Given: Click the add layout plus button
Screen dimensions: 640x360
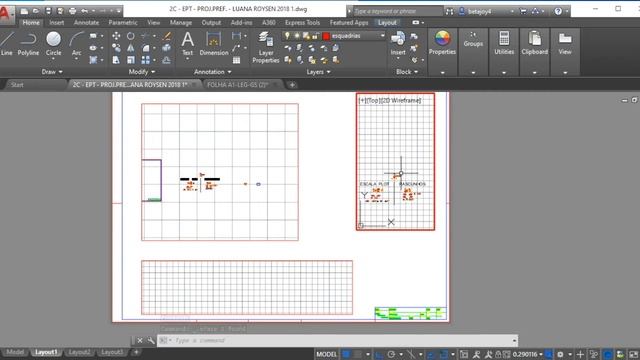Looking at the screenshot, I should 136,352.
